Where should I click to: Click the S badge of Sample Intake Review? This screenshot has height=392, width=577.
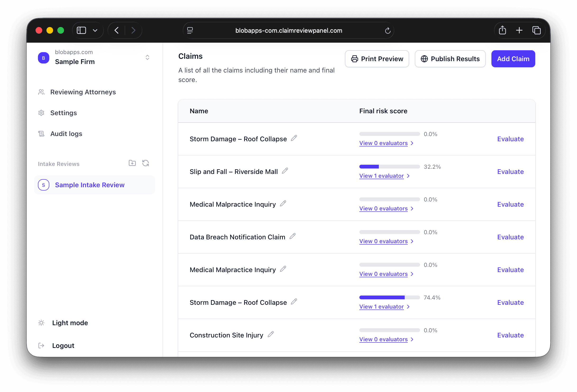tap(43, 185)
